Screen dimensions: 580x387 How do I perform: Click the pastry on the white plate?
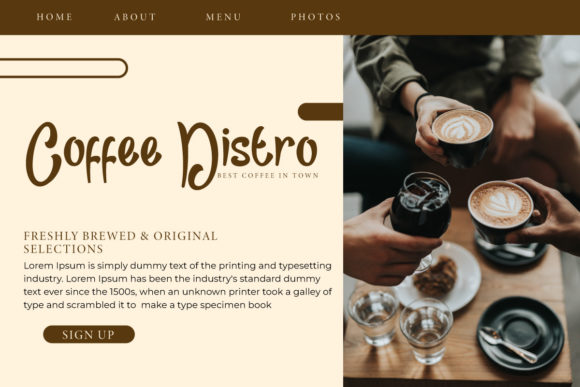(435, 277)
